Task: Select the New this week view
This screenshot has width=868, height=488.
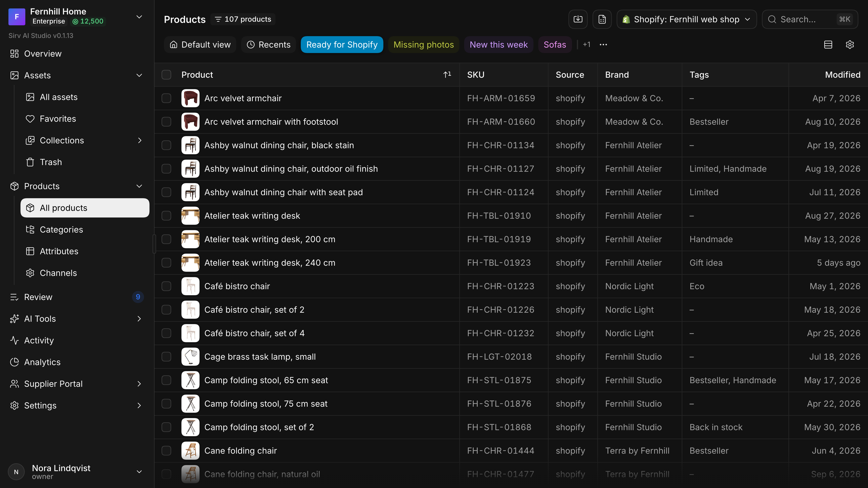Action: (x=499, y=44)
